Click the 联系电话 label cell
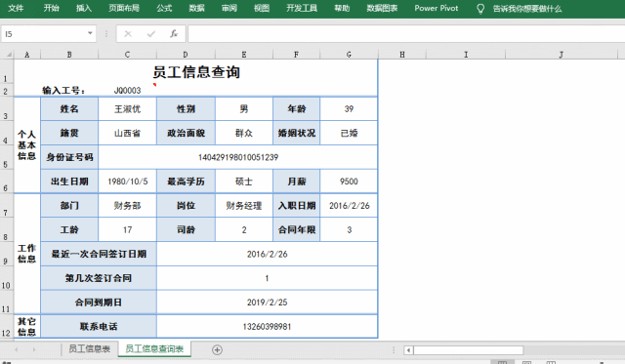The width and height of the screenshot is (625, 364). tap(99, 327)
